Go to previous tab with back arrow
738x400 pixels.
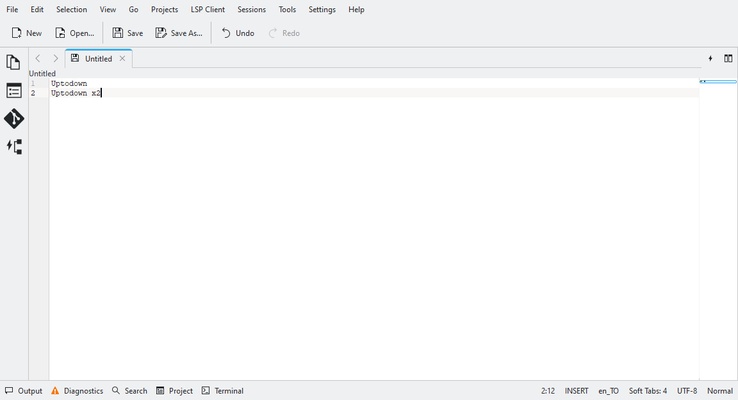[x=38, y=58]
